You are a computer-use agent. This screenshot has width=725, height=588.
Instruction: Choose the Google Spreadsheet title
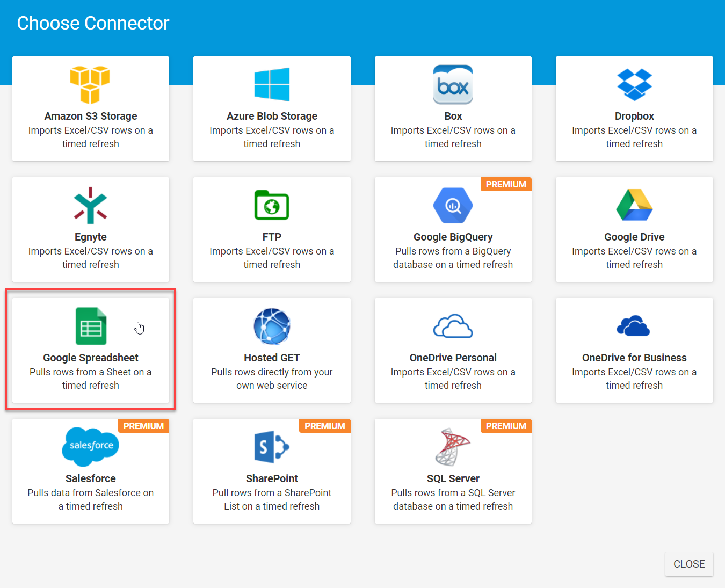point(91,358)
